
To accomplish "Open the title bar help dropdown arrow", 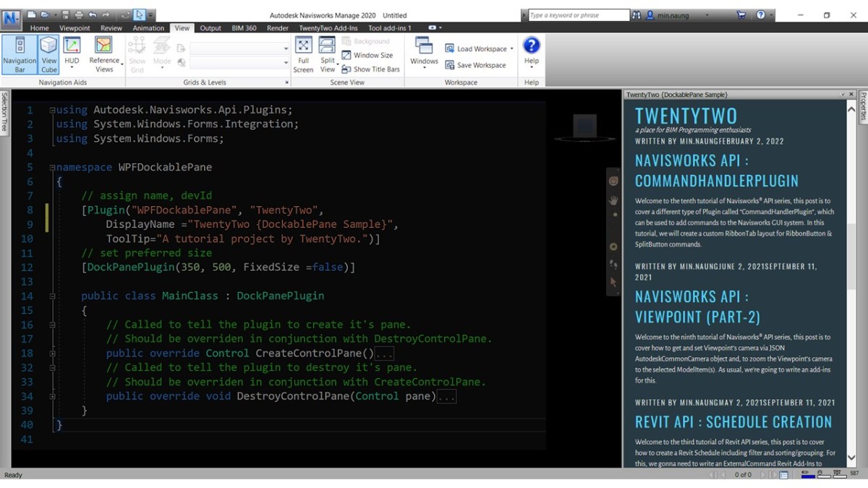I will tap(773, 15).
